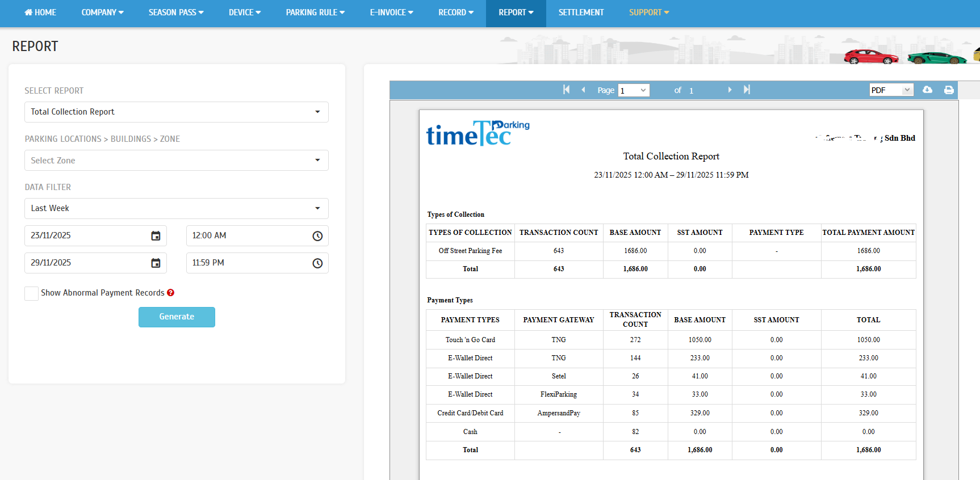Jump to last page of report
980x480 pixels.
click(747, 90)
